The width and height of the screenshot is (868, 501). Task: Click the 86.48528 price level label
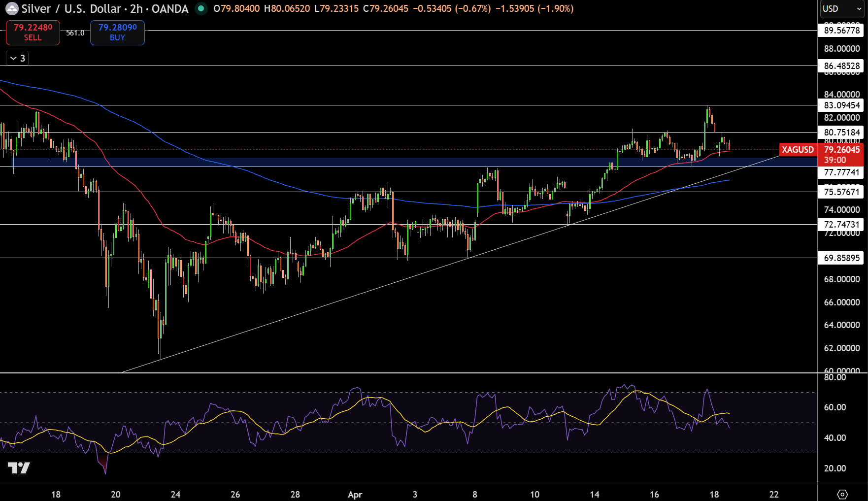pos(841,66)
